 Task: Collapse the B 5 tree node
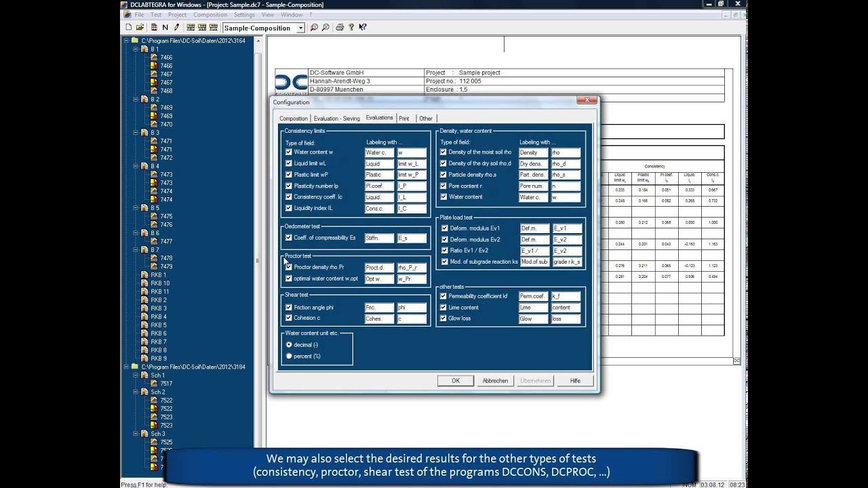pyautogui.click(x=136, y=208)
